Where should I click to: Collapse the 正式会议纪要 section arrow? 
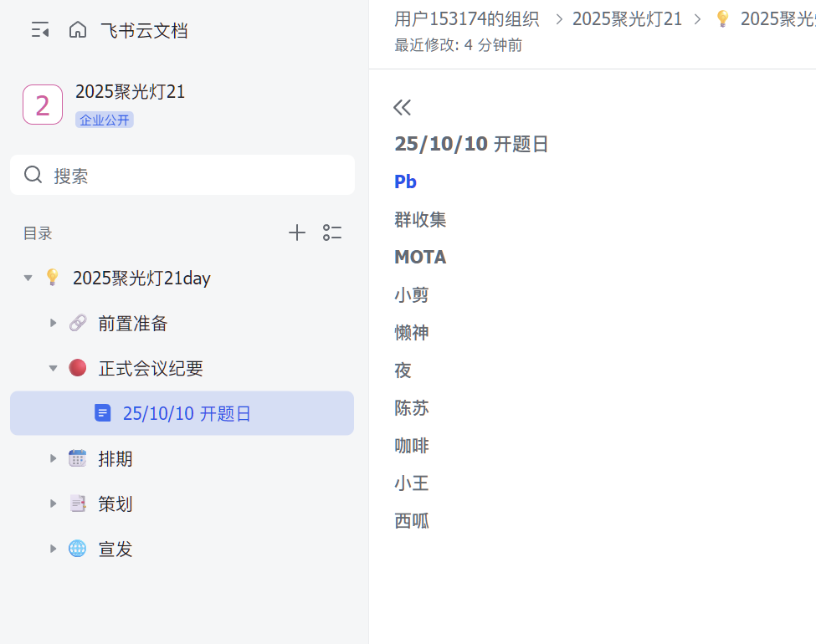tap(54, 368)
